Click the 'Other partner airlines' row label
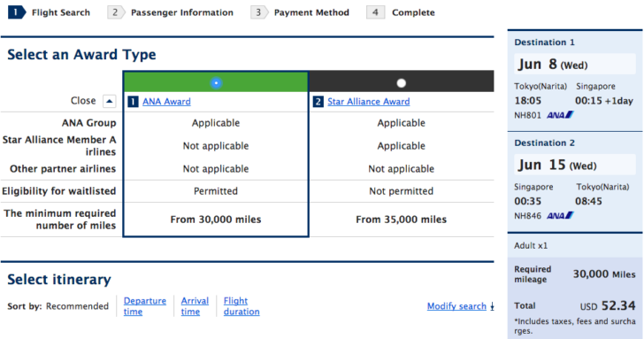644x339 pixels. pyautogui.click(x=63, y=169)
